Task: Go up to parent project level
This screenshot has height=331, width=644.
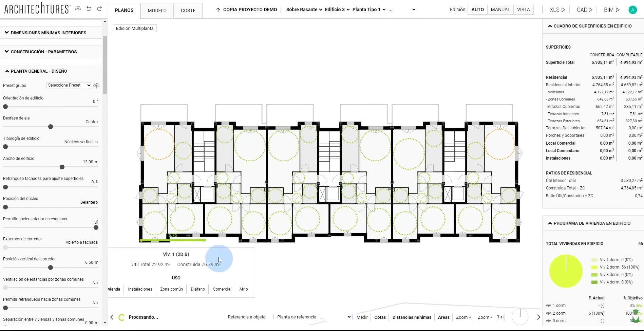Action: pyautogui.click(x=218, y=10)
